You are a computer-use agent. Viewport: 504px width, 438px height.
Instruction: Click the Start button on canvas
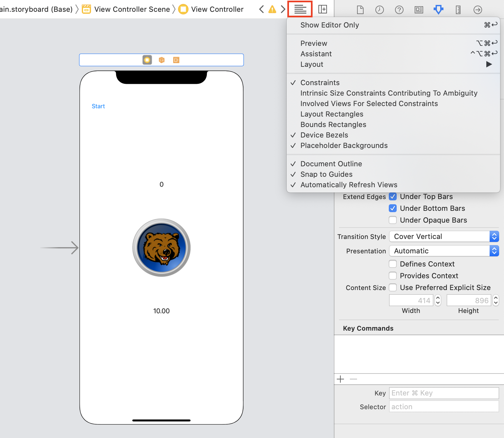[x=98, y=106]
